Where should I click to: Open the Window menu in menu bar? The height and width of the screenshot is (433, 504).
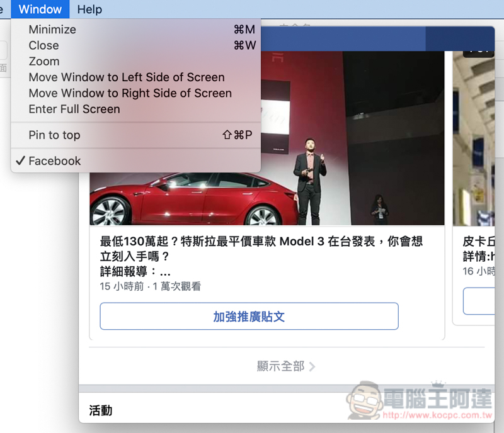point(40,9)
